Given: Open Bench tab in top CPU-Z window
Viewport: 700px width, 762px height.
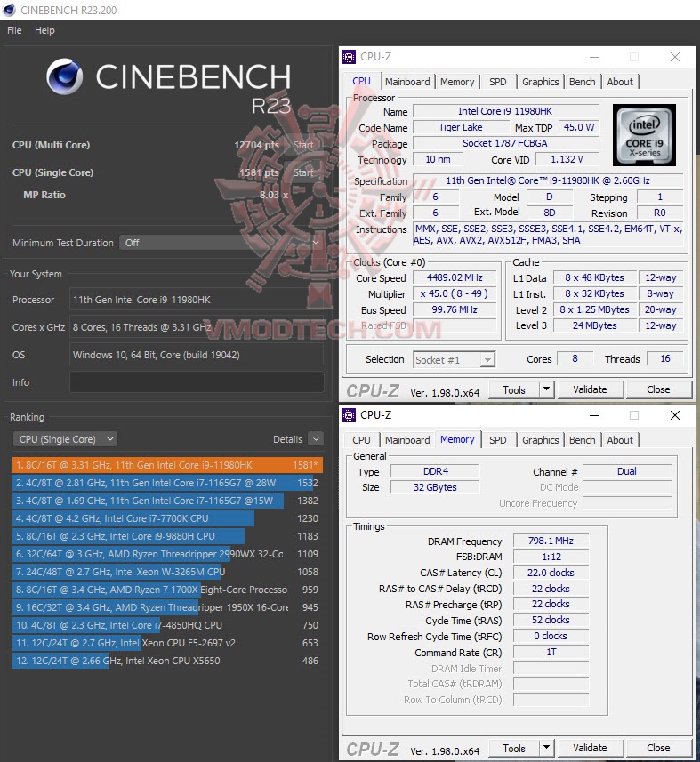Looking at the screenshot, I should click(x=582, y=82).
